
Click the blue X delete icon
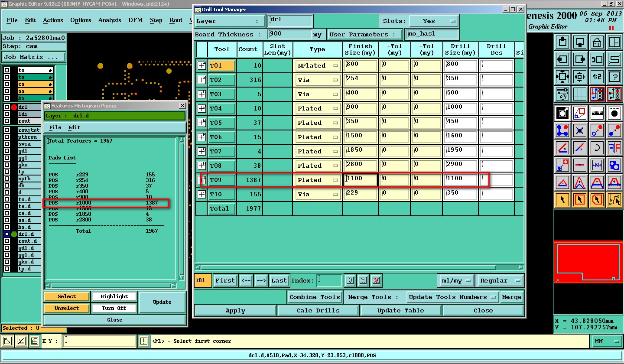tap(580, 130)
